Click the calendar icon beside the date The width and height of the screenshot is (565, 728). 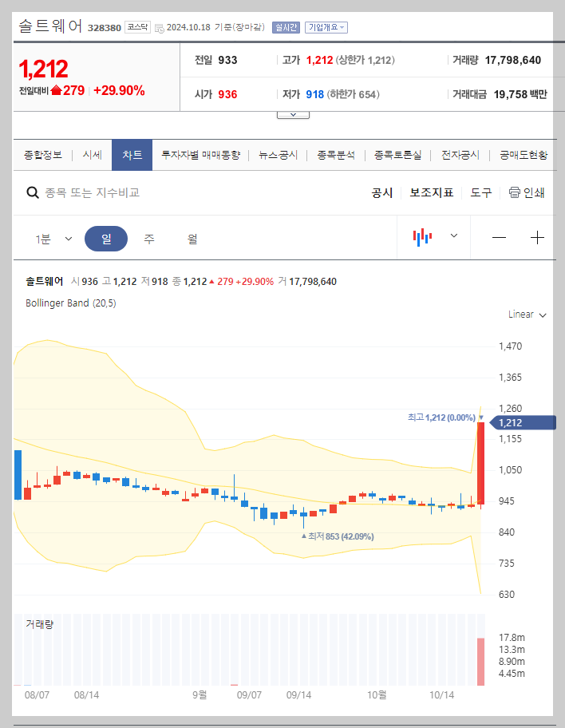pos(160,28)
